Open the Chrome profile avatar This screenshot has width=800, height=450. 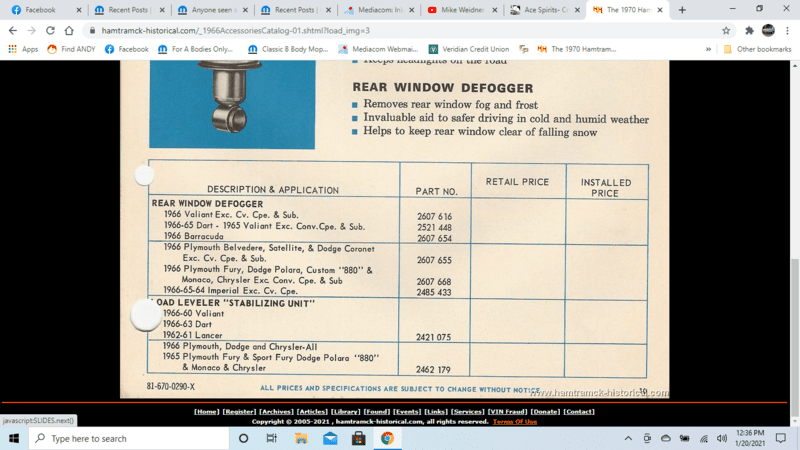tap(768, 31)
